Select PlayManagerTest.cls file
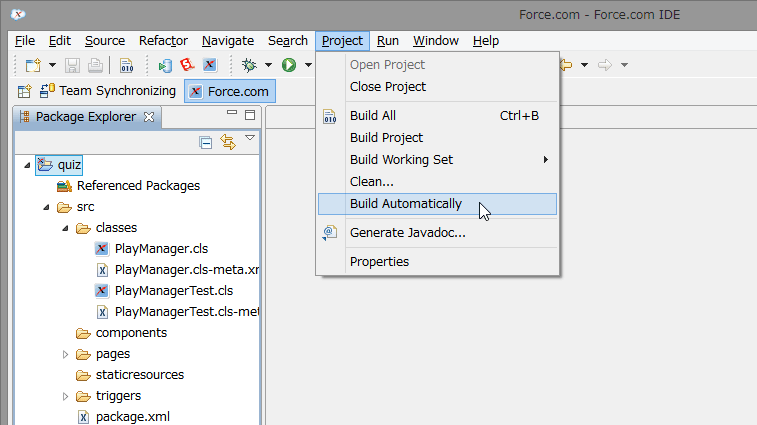 (x=164, y=291)
